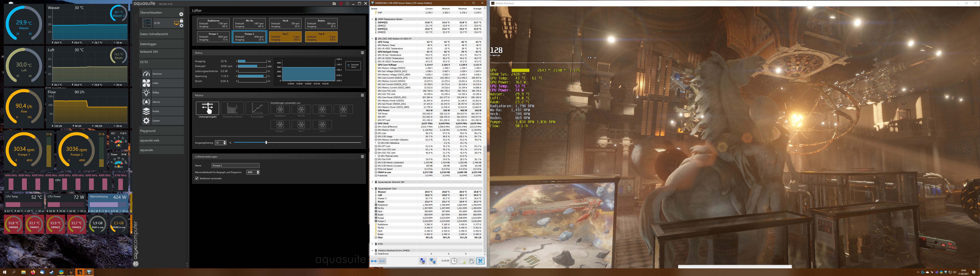Collapse DIMM Temperature Sensor group in HWiNFO
This screenshot has height=276, width=980.
point(372,19)
